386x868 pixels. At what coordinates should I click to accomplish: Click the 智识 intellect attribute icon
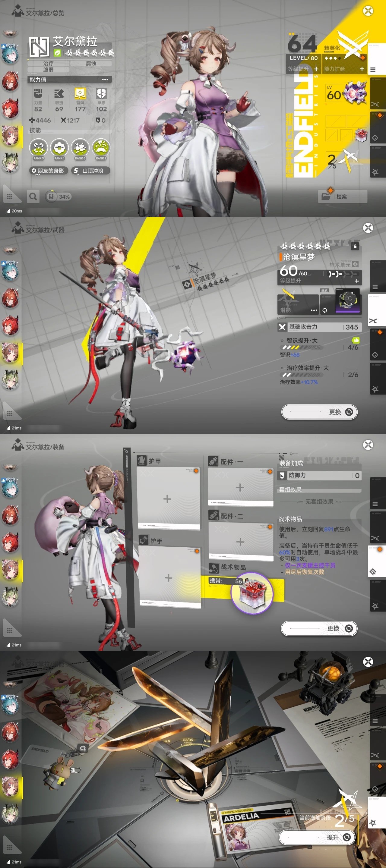(80, 93)
